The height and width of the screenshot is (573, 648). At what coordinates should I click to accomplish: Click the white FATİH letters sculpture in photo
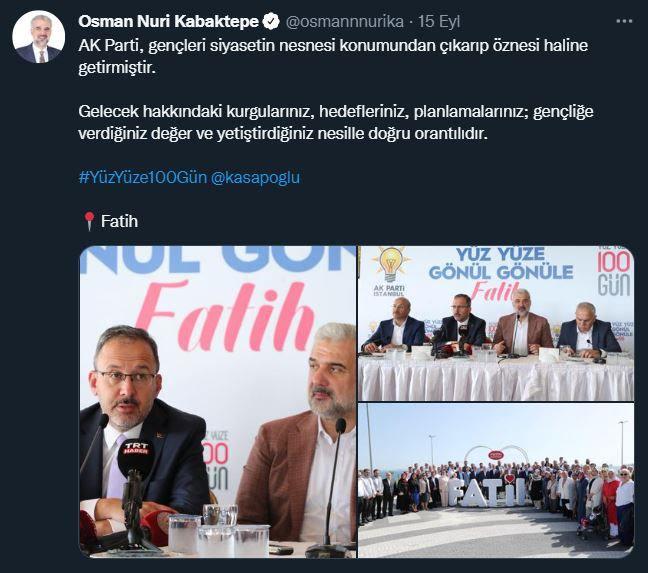[488, 492]
